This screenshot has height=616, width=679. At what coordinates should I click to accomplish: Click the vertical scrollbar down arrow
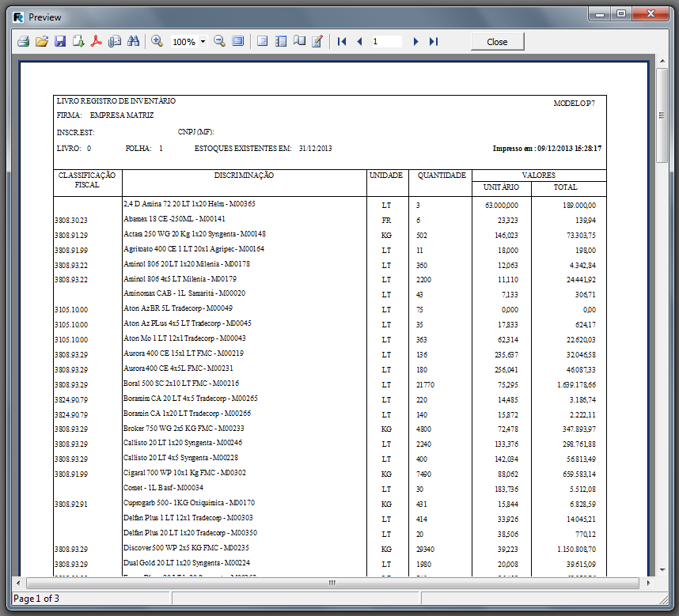coord(662,570)
